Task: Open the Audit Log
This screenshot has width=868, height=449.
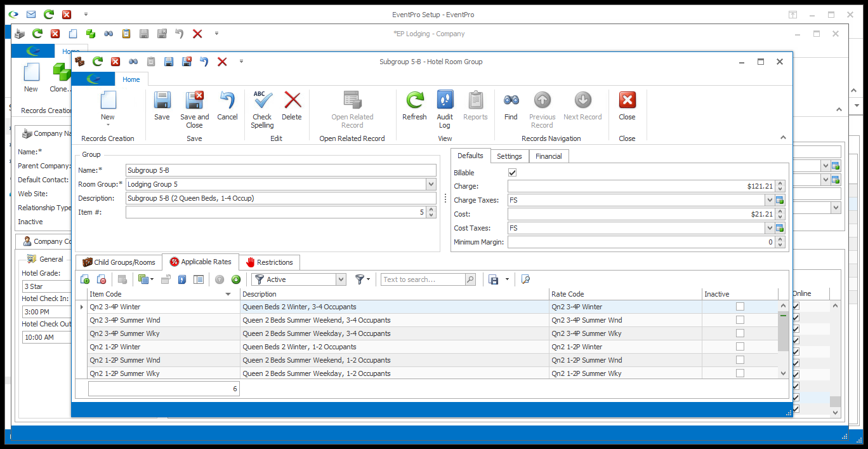Action: 445,109
